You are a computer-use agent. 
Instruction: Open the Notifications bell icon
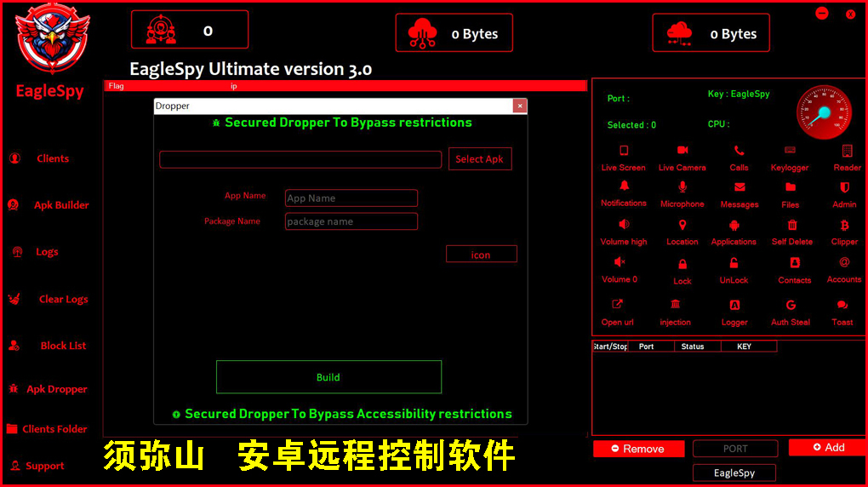(x=625, y=186)
